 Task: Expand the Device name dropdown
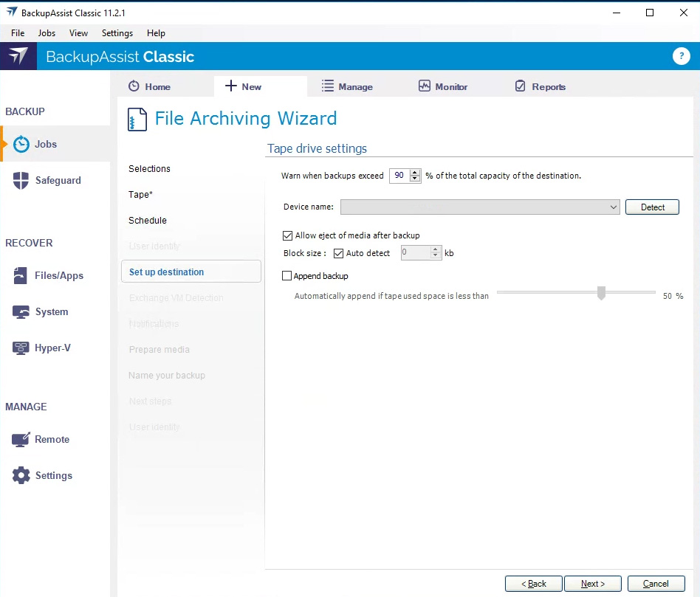614,207
